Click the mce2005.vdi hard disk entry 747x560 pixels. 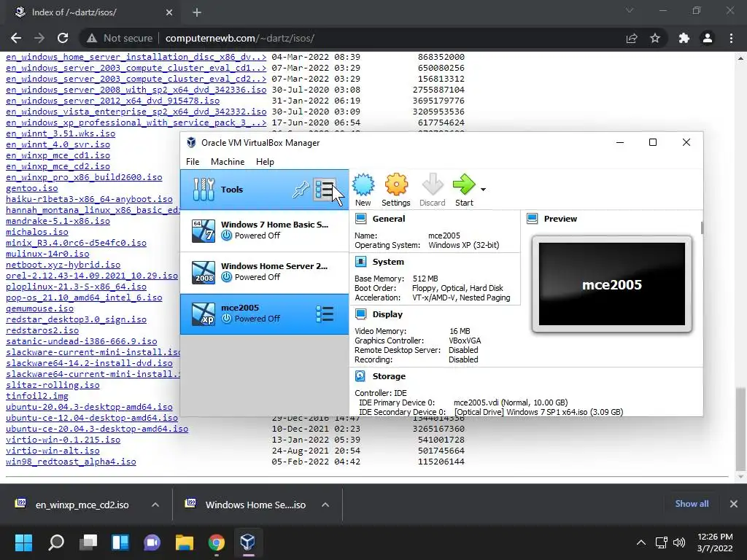(511, 402)
